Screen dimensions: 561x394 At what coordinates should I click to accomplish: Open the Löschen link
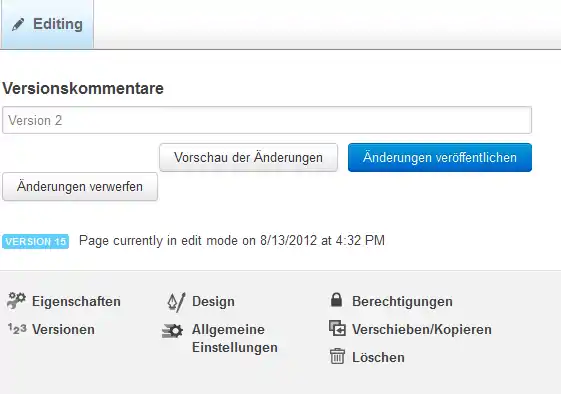click(378, 357)
